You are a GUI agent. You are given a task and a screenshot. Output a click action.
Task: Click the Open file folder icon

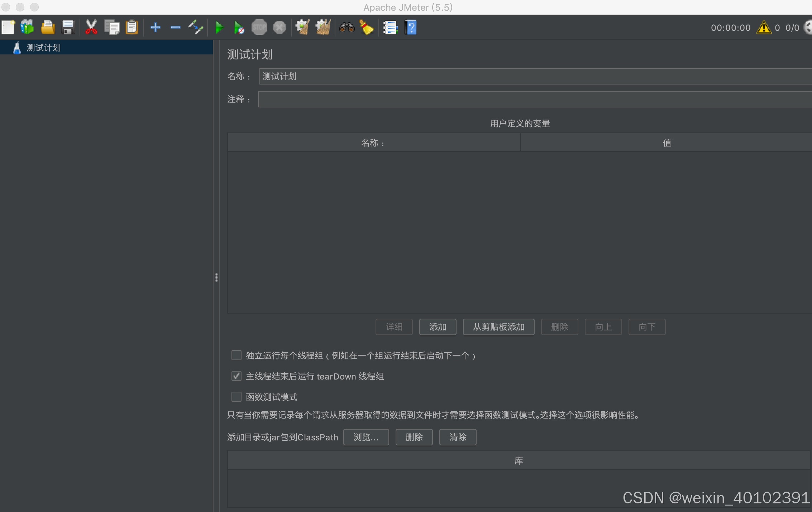48,28
